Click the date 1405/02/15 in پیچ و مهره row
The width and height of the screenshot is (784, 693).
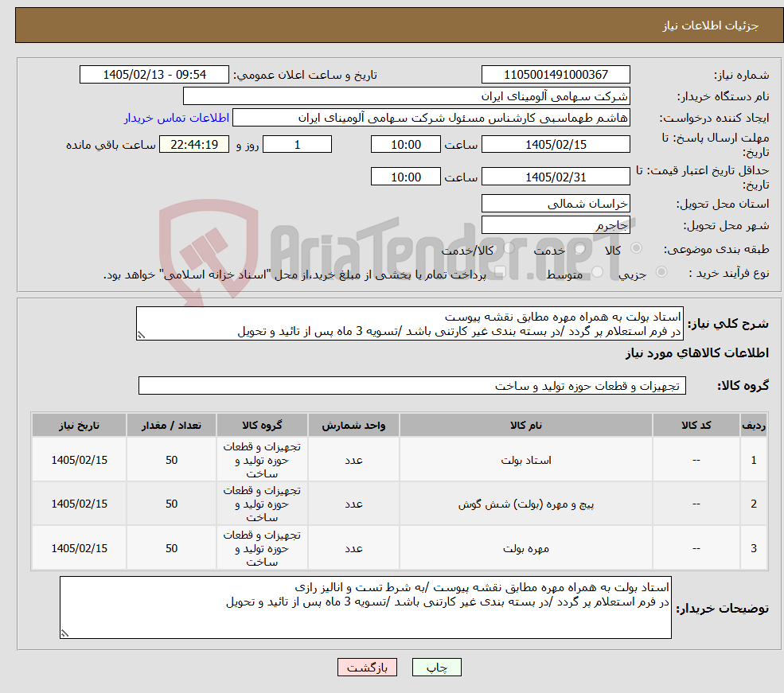79,504
